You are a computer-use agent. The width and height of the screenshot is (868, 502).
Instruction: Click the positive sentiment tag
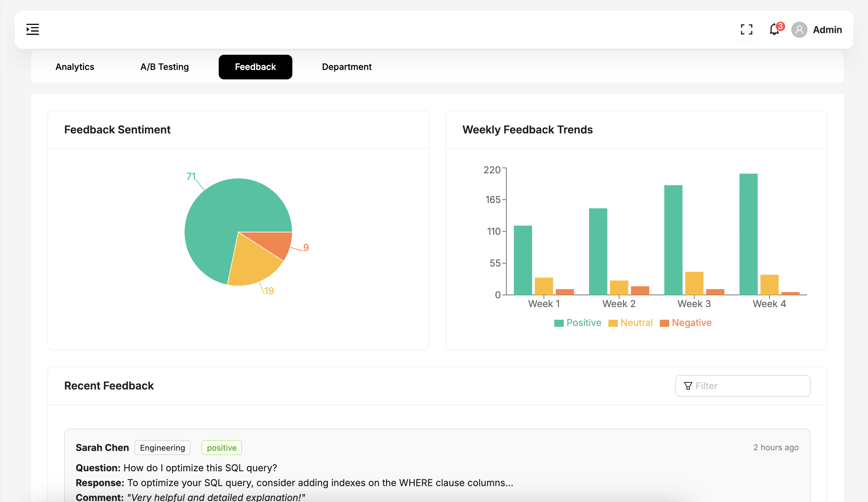(221, 448)
